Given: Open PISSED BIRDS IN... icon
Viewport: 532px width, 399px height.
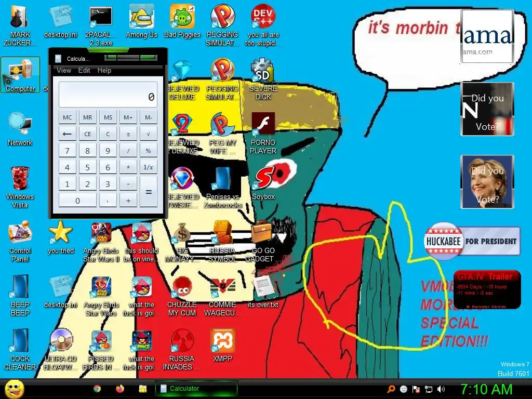Looking at the screenshot, I should (101, 349).
